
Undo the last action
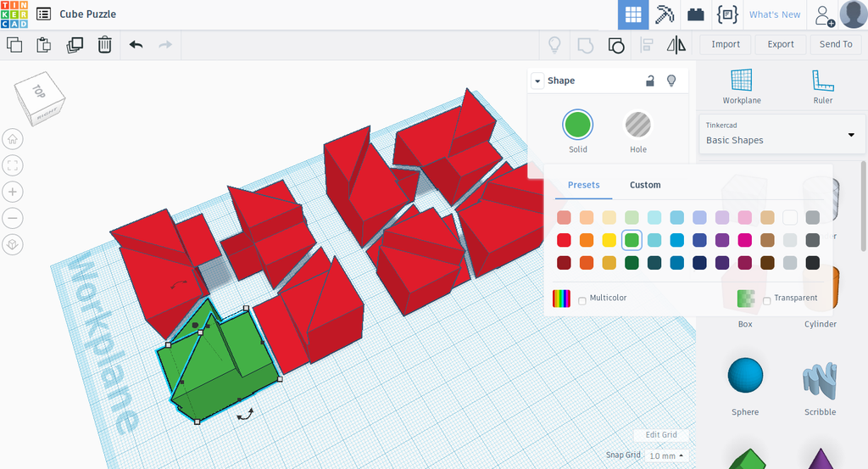pos(136,44)
